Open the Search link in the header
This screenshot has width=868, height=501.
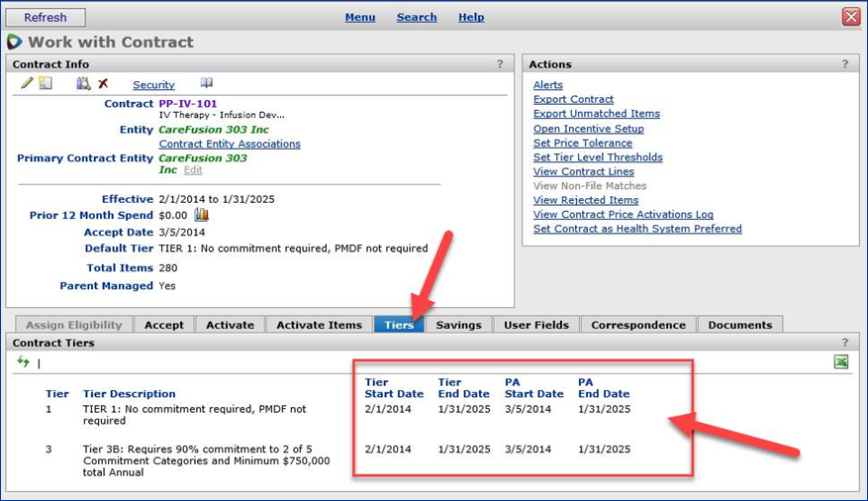pyautogui.click(x=417, y=17)
